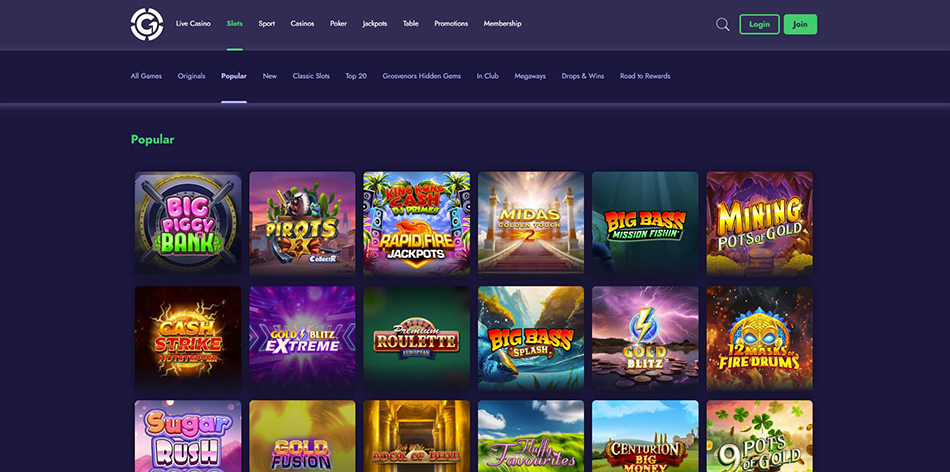The image size is (950, 472).
Task: Open Midas Golden Touch 2 game
Action: [x=531, y=224]
